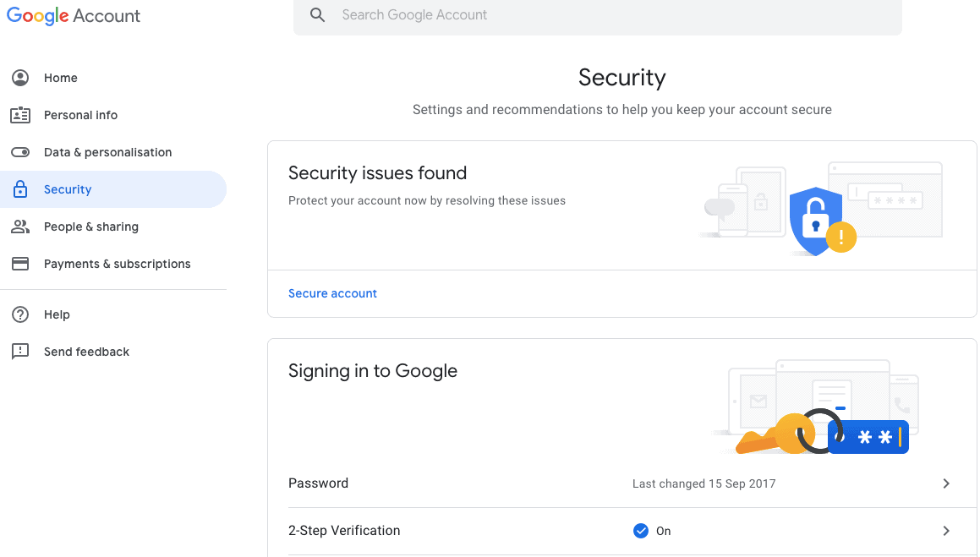
Task: Click the Google Account logo
Action: click(74, 15)
